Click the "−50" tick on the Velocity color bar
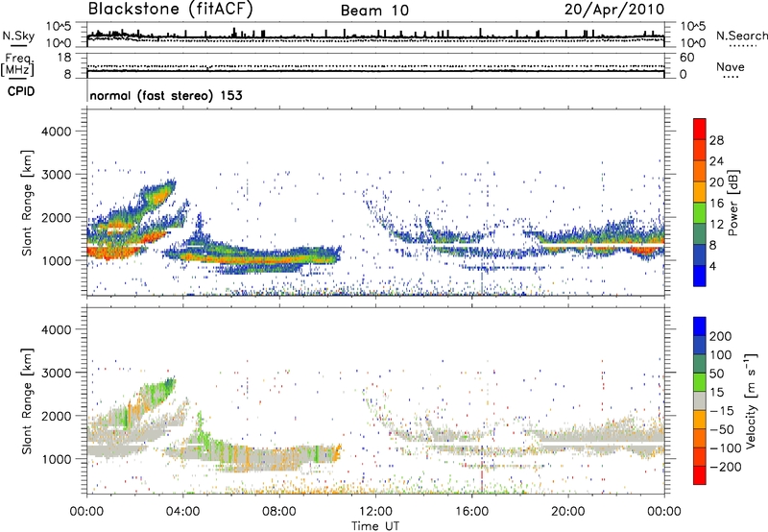This screenshot has width=768, height=532. 722,429
